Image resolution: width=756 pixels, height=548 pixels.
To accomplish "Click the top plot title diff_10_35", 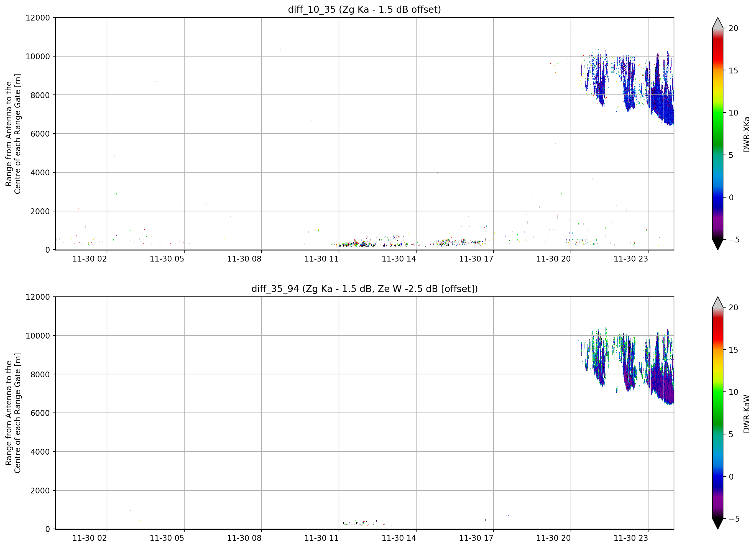I will tap(364, 9).
